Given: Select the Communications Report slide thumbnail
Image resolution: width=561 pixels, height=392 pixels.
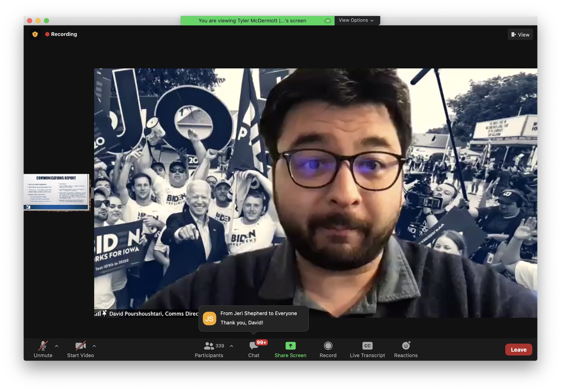Looking at the screenshot, I should click(56, 192).
